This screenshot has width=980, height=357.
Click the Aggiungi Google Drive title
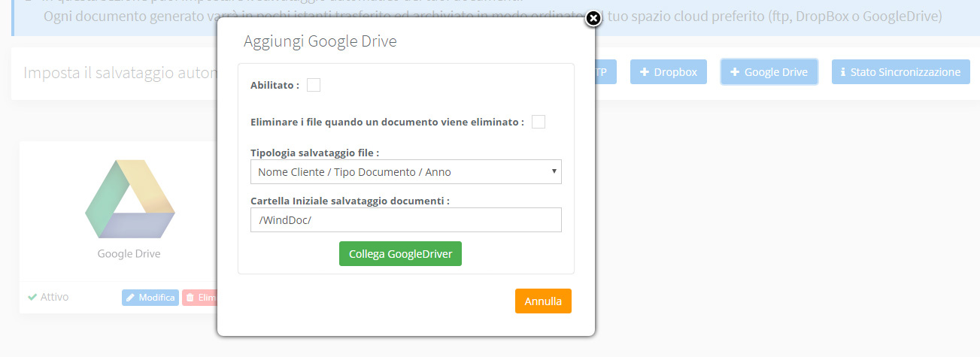(x=320, y=42)
